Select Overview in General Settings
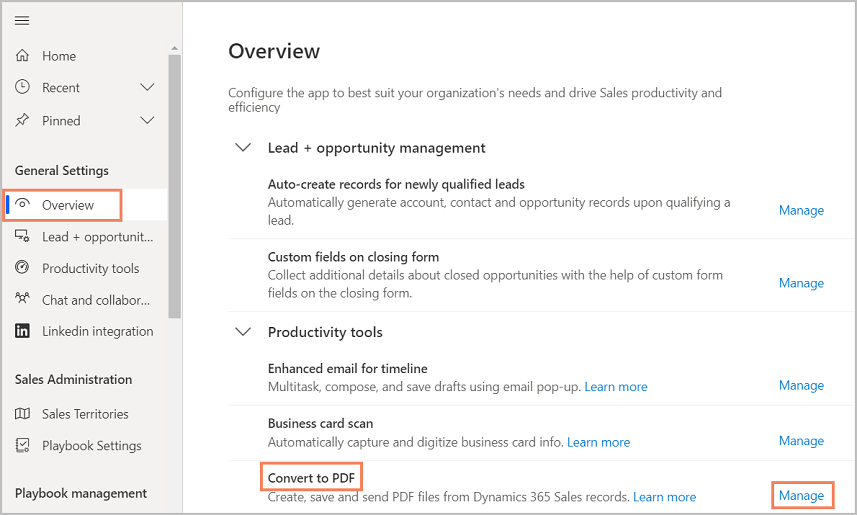857x515 pixels. pos(67,205)
